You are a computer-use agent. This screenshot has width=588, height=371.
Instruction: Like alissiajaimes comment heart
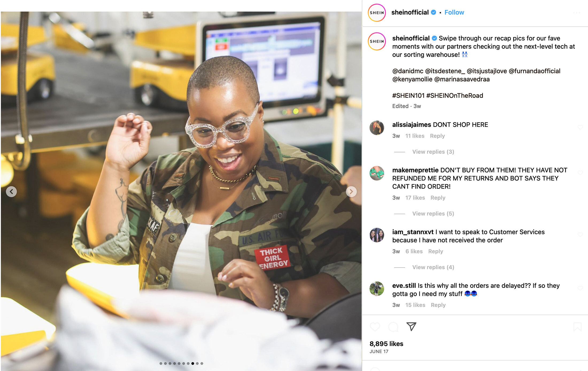(x=580, y=127)
